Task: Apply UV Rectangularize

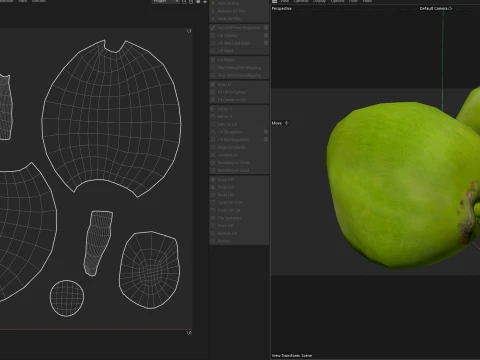Action: [236, 140]
